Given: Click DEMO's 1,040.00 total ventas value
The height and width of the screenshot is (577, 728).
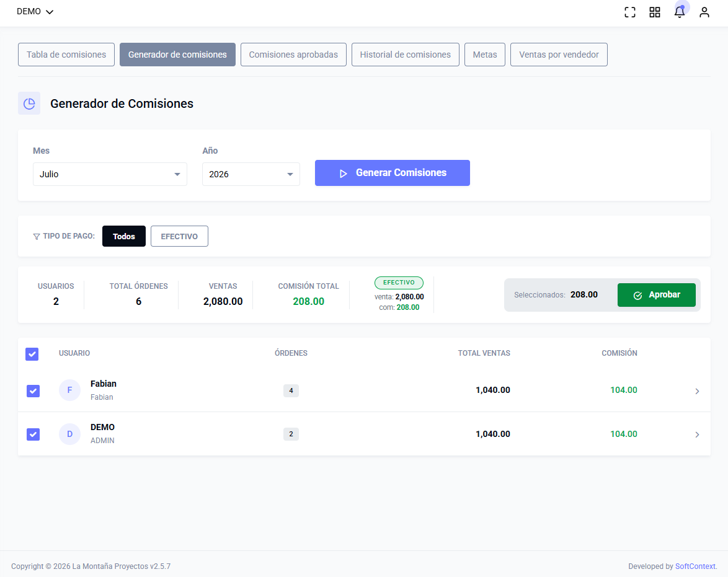Looking at the screenshot, I should coord(492,434).
